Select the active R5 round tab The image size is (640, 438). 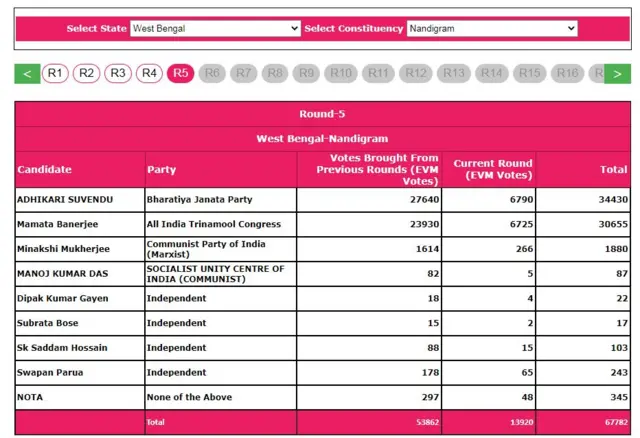(x=180, y=73)
